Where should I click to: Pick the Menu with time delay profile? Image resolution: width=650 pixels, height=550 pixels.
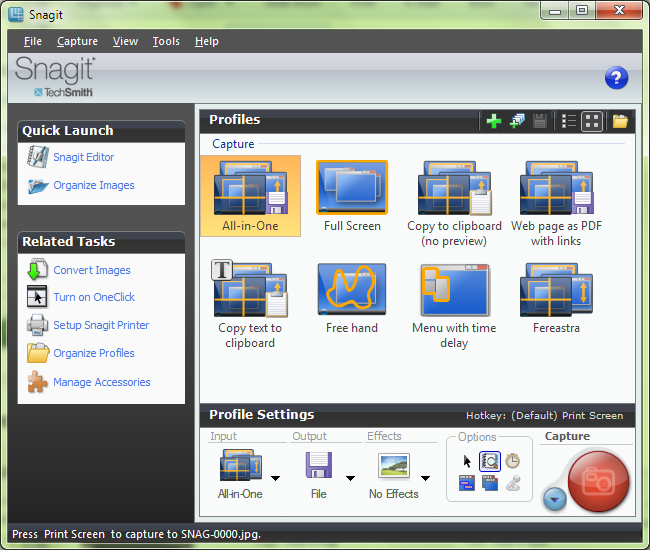tap(454, 305)
